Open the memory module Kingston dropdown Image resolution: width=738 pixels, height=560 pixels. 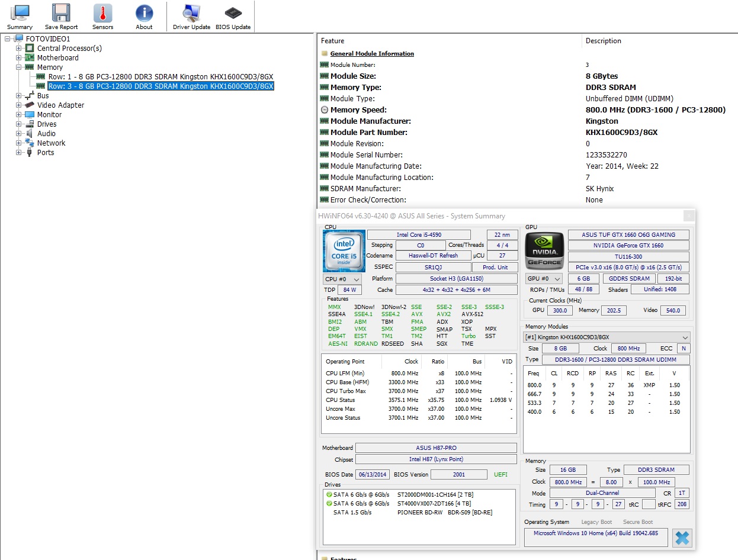(x=607, y=337)
